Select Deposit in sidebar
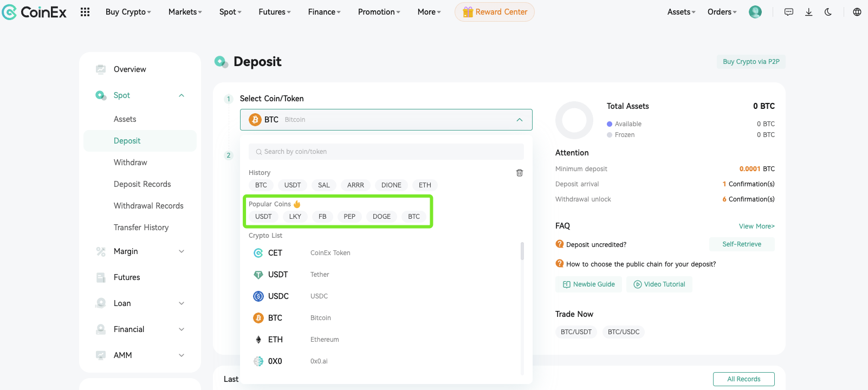The width and height of the screenshot is (868, 390). pyautogui.click(x=140, y=141)
